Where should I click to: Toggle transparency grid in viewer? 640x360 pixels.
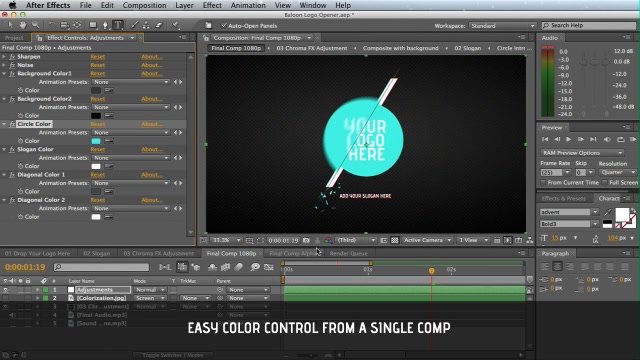pos(395,240)
